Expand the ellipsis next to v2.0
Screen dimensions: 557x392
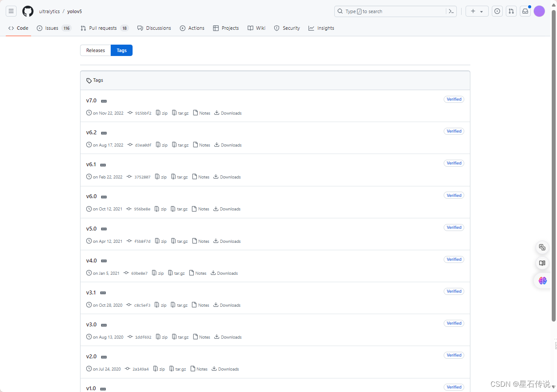[x=104, y=357]
